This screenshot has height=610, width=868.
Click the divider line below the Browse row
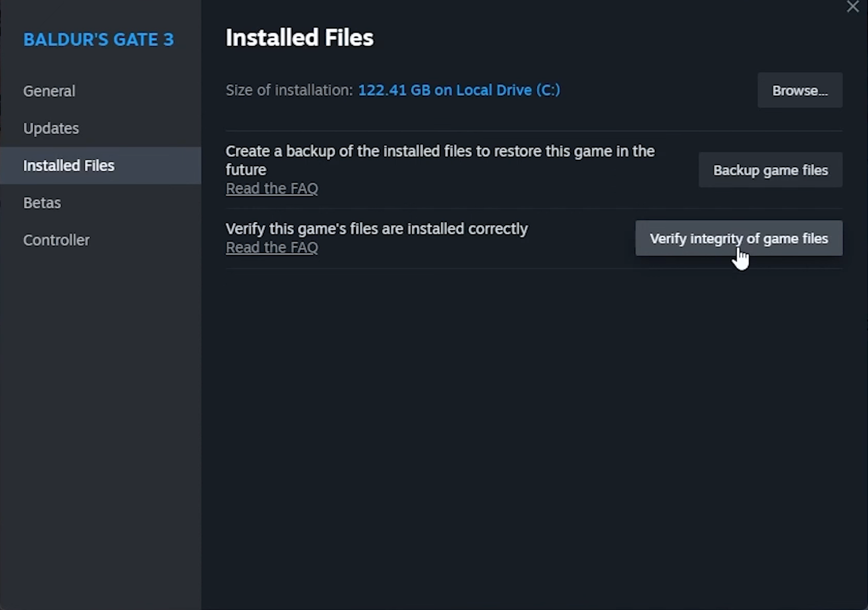point(534,131)
